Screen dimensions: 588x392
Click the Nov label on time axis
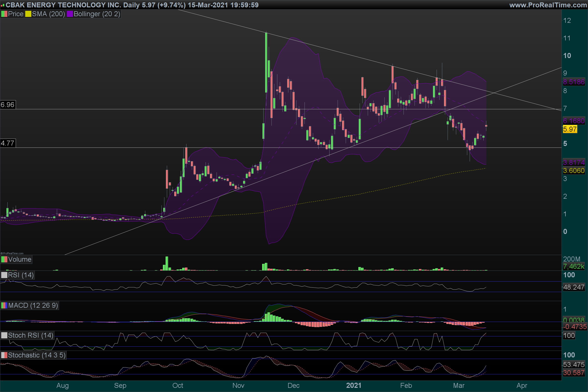pos(238,385)
